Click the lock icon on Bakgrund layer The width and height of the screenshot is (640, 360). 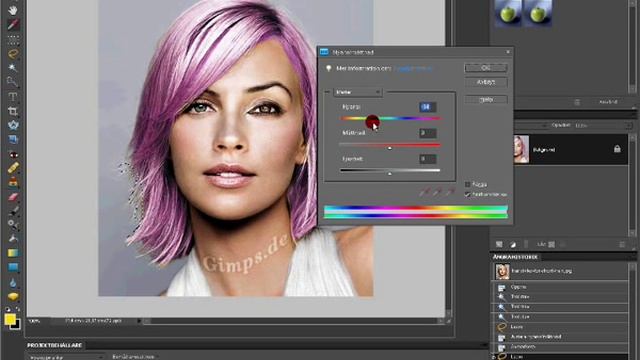pyautogui.click(x=617, y=149)
